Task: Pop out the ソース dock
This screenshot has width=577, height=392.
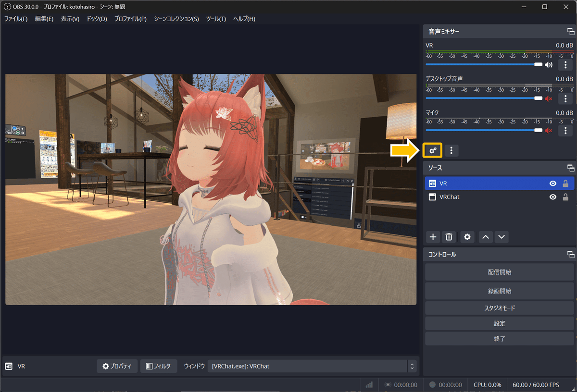Action: [x=570, y=168]
